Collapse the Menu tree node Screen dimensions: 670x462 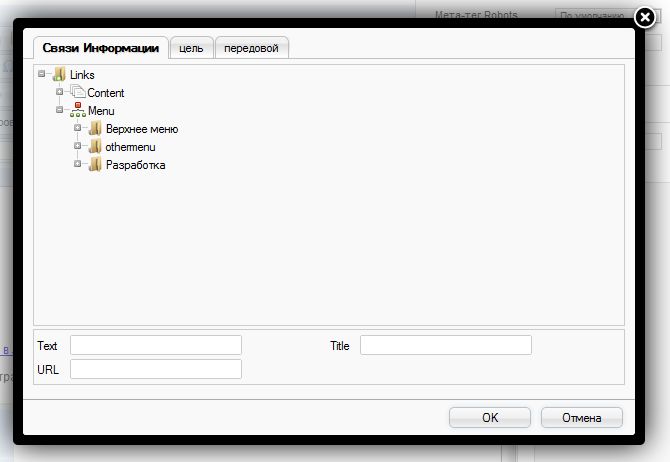click(59, 109)
